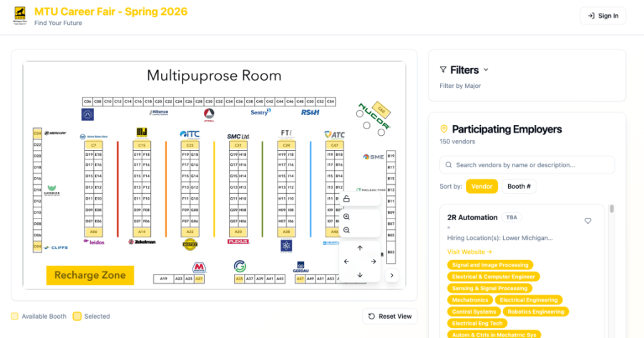Click the ITC logo on map

pyautogui.click(x=190, y=134)
